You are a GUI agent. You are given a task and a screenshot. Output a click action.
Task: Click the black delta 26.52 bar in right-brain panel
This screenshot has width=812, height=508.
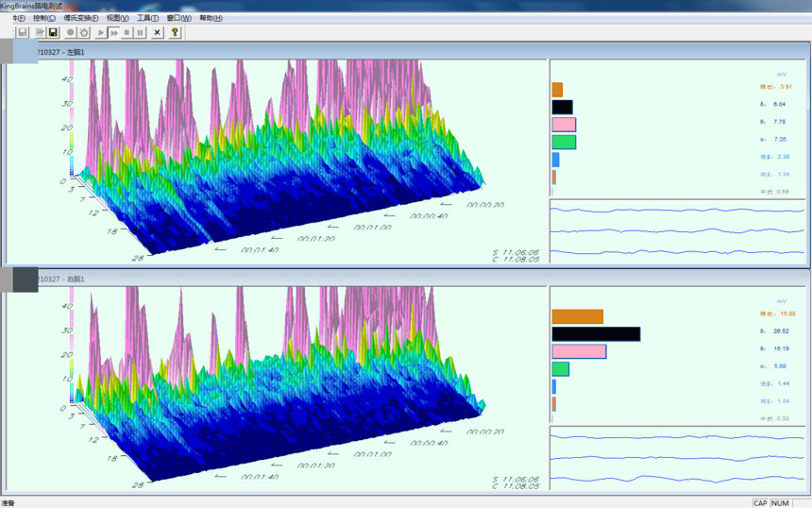click(596, 334)
